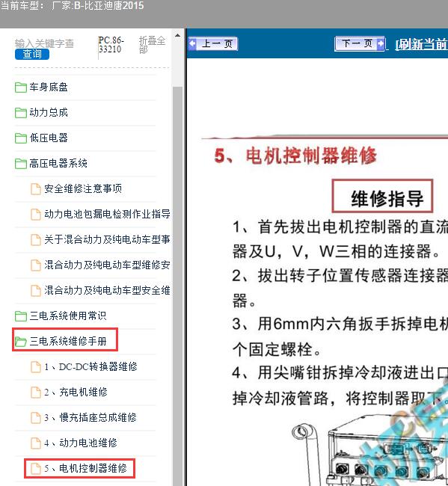Go to previous page with 上一页
This screenshot has width=448, height=486.
213,43
